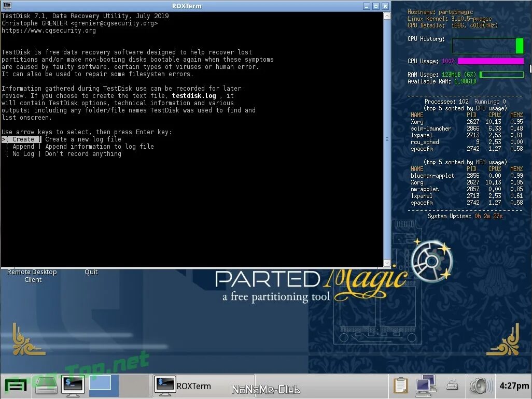Image resolution: width=532 pixels, height=399 pixels.
Task: Click the Remote Desktop Client desktop label
Action: click(x=32, y=276)
